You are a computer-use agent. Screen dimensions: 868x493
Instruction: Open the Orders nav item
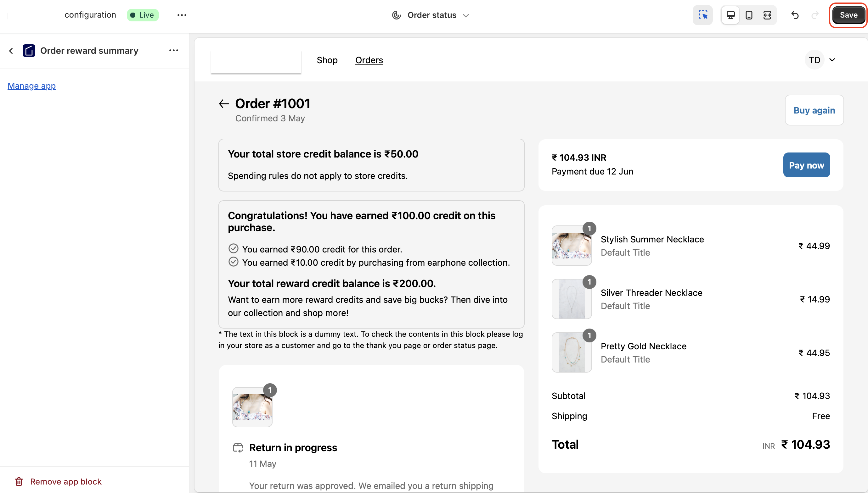pyautogui.click(x=369, y=60)
